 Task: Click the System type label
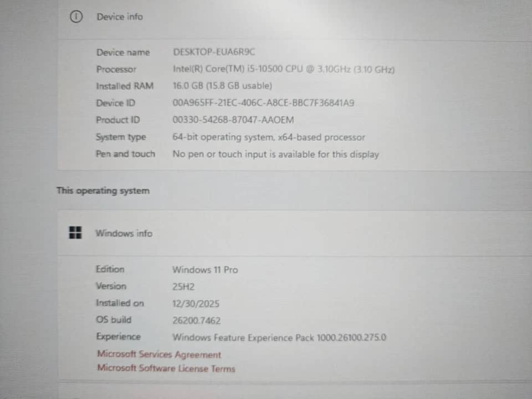[x=121, y=137]
